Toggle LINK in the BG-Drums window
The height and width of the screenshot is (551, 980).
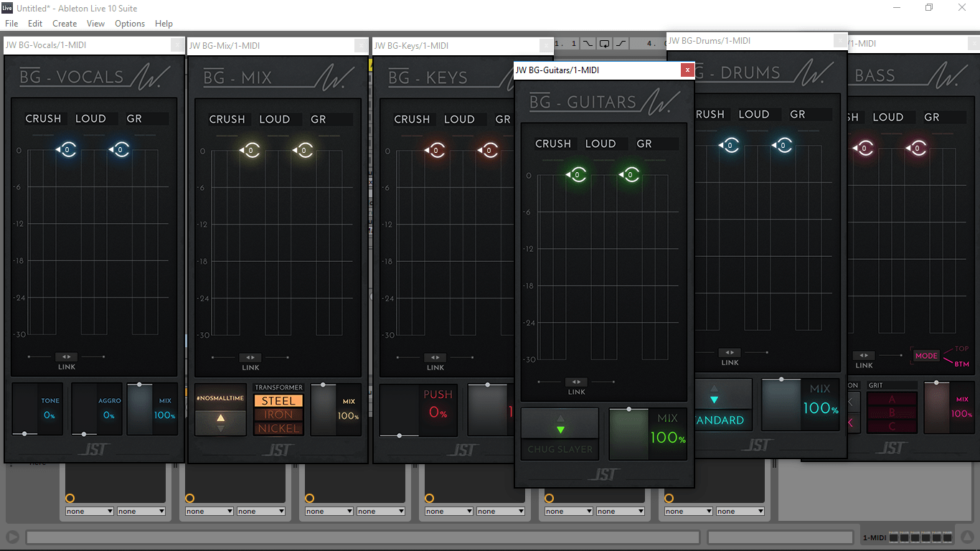tap(730, 352)
